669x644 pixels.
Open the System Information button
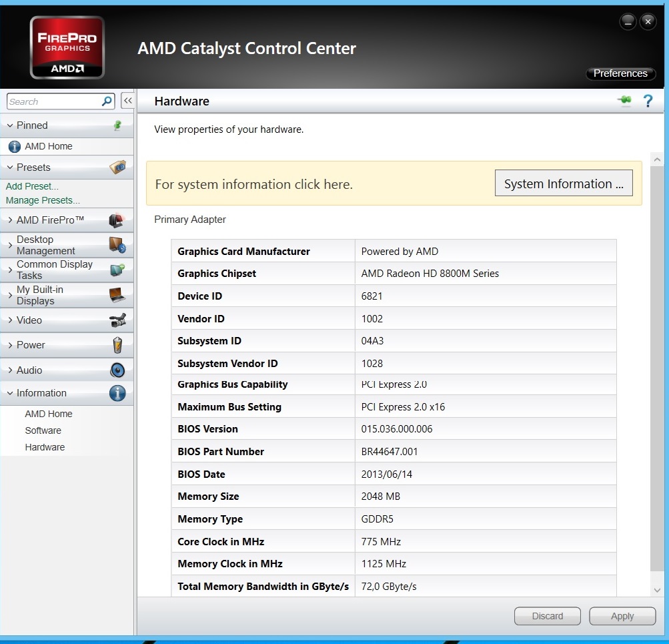pos(564,184)
